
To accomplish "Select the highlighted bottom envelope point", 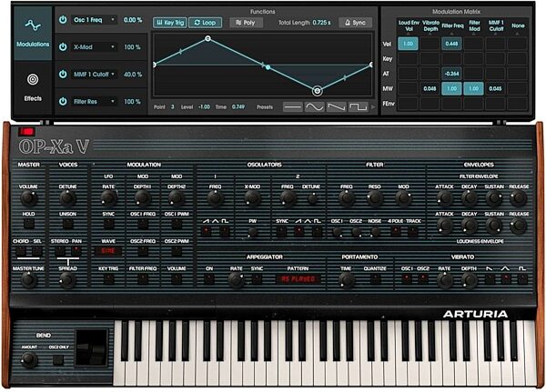I will (317, 91).
